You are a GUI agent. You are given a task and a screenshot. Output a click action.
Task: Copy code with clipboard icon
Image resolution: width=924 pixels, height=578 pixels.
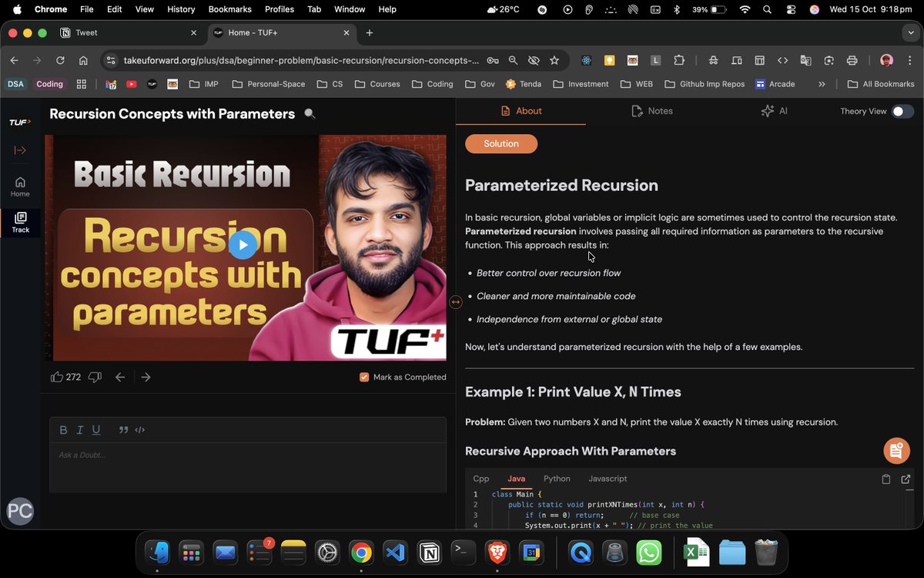[886, 479]
